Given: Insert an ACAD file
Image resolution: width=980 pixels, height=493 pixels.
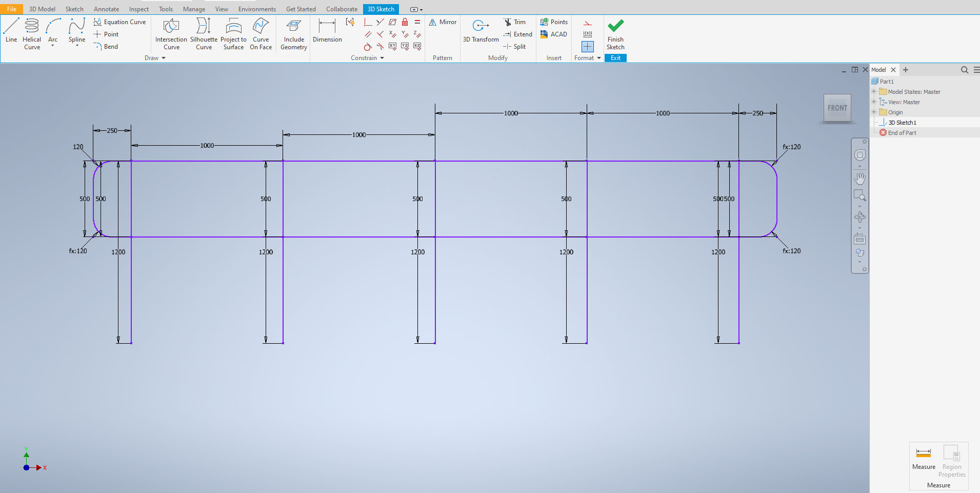Looking at the screenshot, I should tap(554, 34).
